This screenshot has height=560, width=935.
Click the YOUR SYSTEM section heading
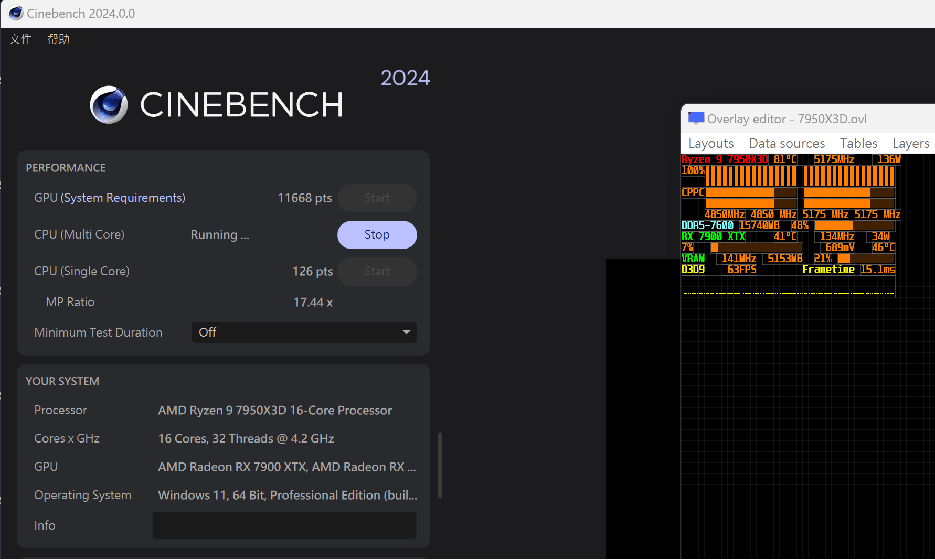[x=62, y=381]
